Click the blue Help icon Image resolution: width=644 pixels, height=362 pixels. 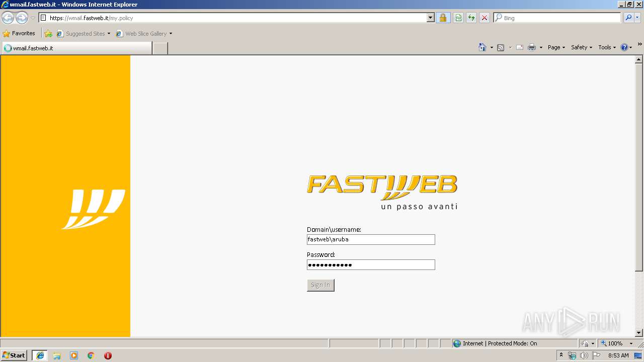click(x=624, y=47)
